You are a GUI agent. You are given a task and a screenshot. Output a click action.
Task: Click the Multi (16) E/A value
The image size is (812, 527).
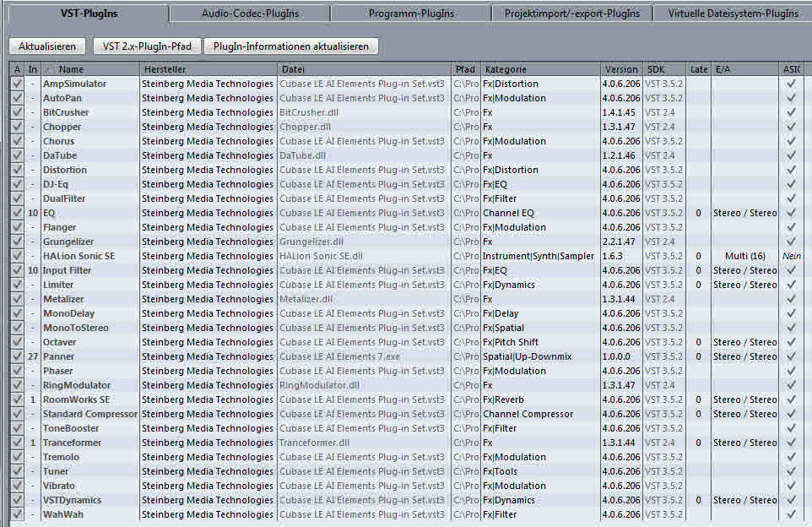(744, 256)
